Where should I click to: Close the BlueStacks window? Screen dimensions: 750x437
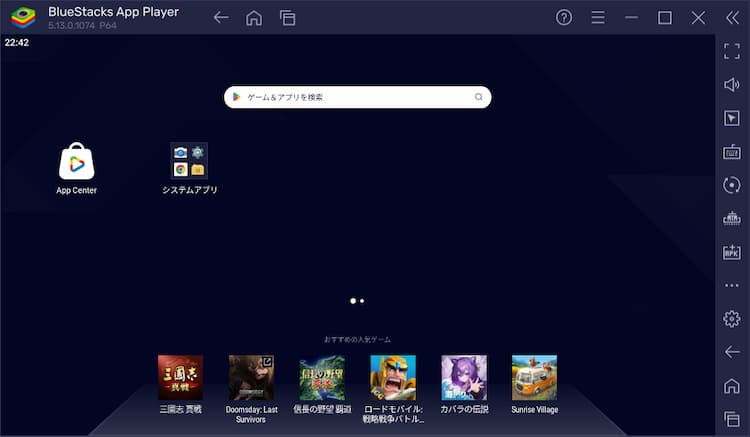click(698, 18)
